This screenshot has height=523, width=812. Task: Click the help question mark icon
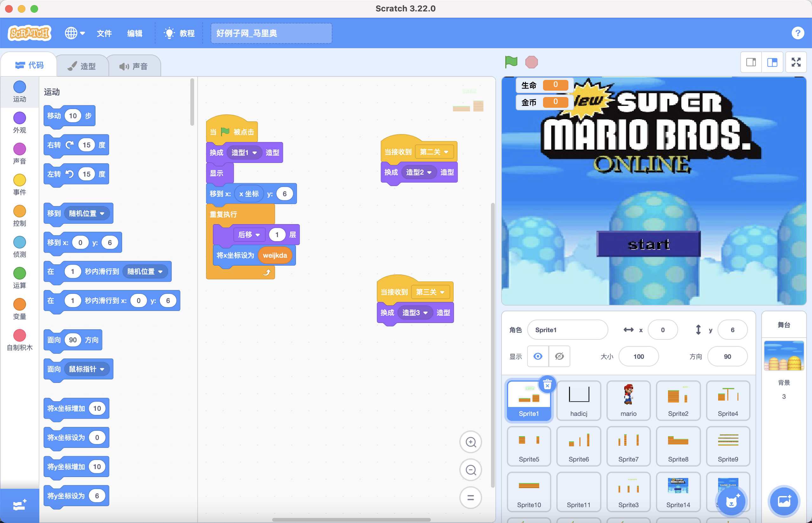click(797, 33)
